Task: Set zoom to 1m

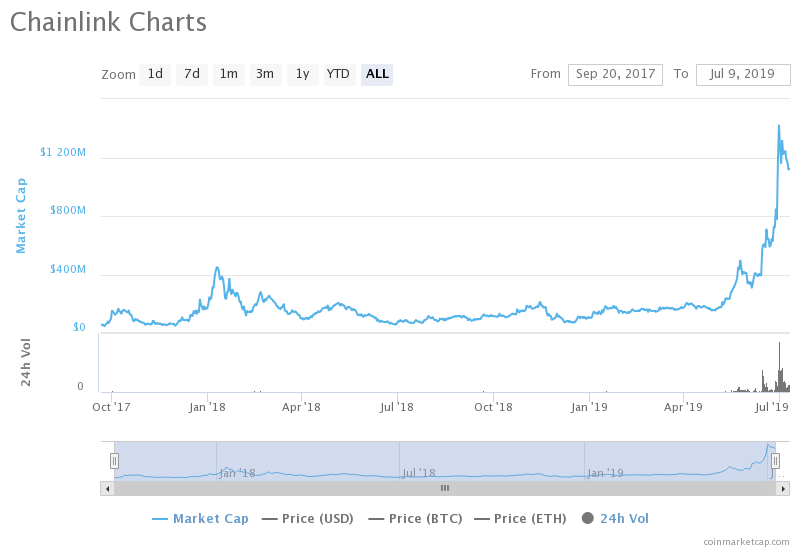Action: click(229, 74)
